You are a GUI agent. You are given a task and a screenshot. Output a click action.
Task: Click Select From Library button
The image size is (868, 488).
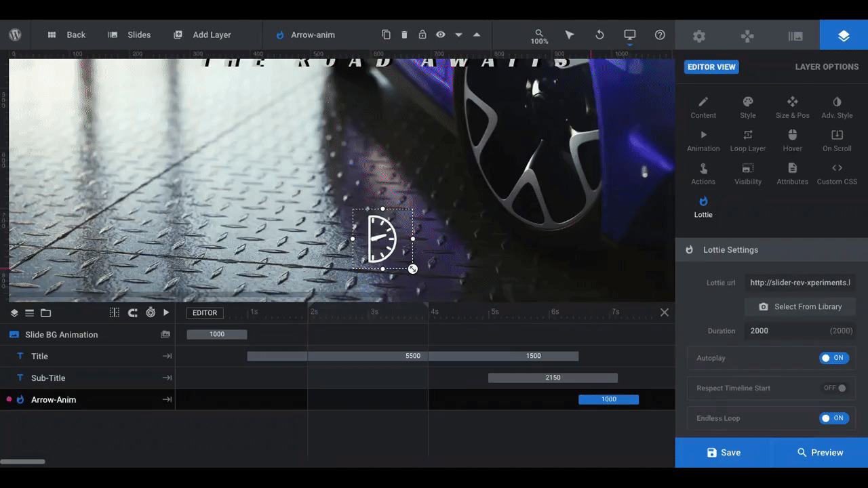800,306
